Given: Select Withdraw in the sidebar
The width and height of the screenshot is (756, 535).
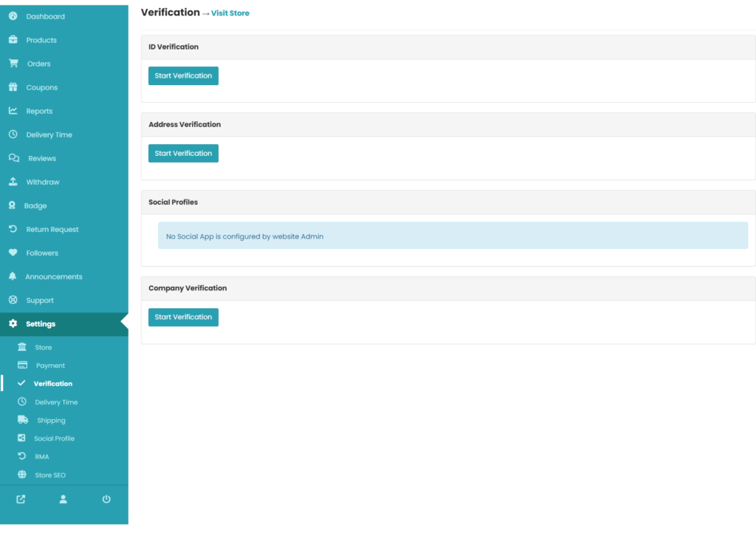Looking at the screenshot, I should 64,182.
